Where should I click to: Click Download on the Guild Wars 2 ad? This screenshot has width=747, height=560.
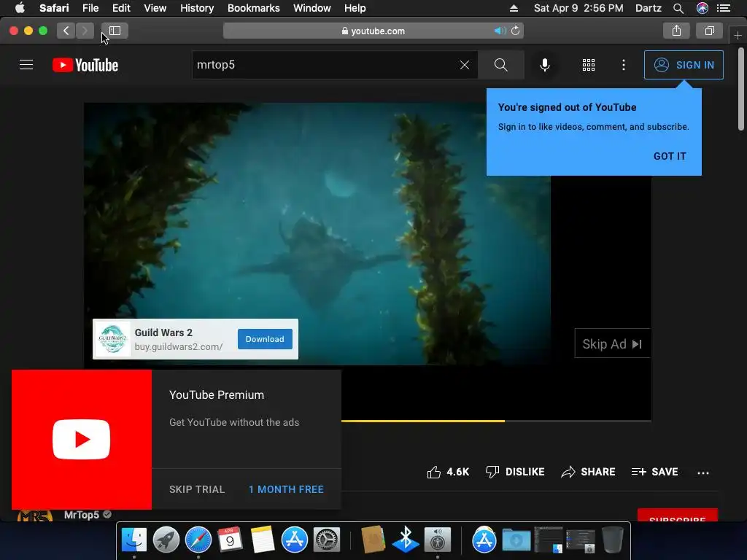click(x=265, y=339)
